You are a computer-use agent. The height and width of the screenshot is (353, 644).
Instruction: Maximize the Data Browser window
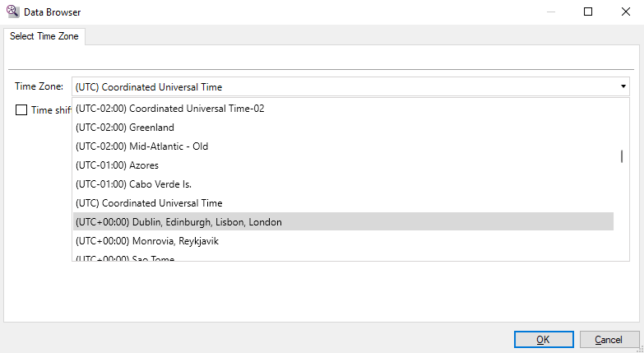click(588, 12)
